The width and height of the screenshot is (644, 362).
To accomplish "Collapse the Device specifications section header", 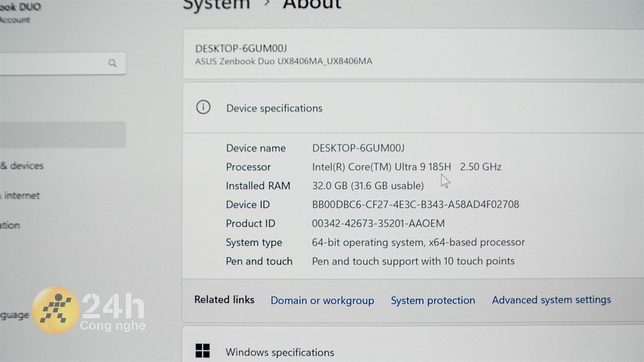I will pyautogui.click(x=413, y=108).
